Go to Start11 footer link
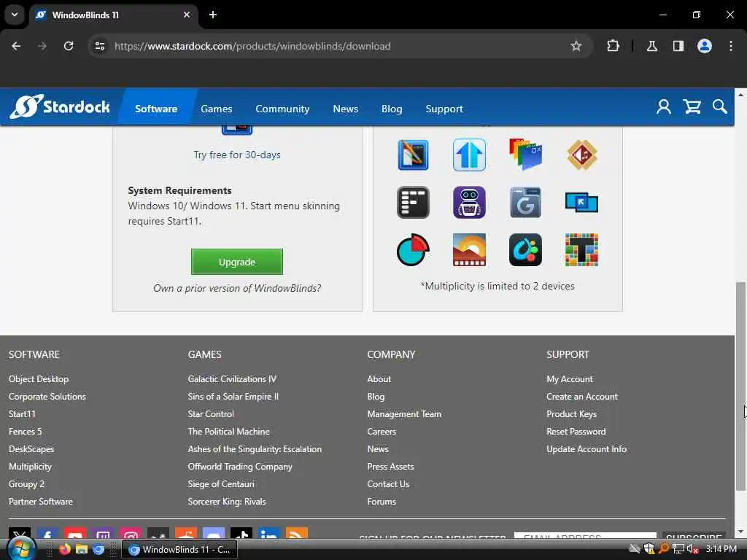The width and height of the screenshot is (747, 560). 22,414
